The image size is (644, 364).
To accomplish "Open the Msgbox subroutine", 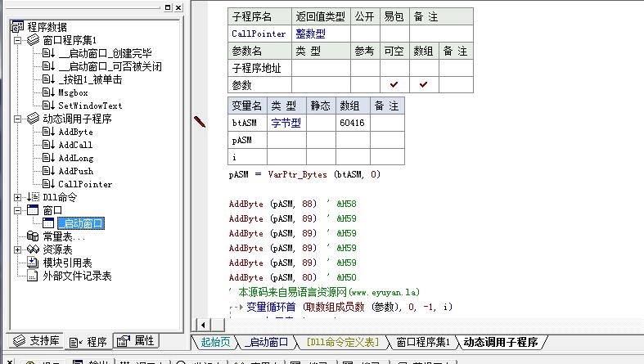I will (x=73, y=92).
